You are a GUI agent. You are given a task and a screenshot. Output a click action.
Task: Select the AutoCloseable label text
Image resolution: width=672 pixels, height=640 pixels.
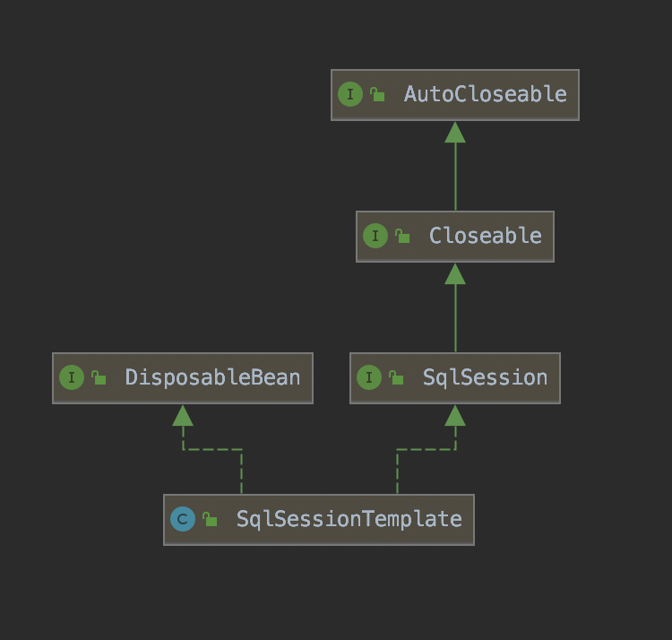click(x=485, y=94)
